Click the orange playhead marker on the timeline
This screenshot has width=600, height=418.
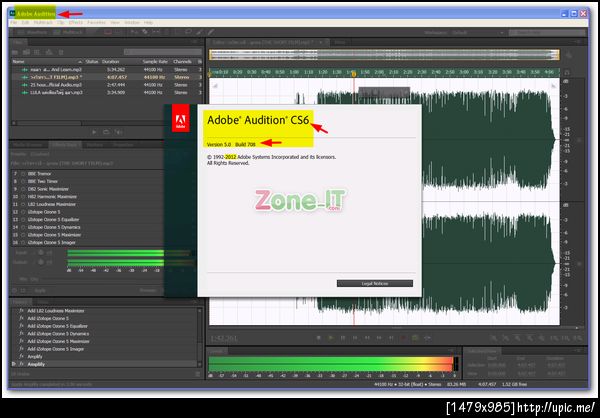click(354, 74)
